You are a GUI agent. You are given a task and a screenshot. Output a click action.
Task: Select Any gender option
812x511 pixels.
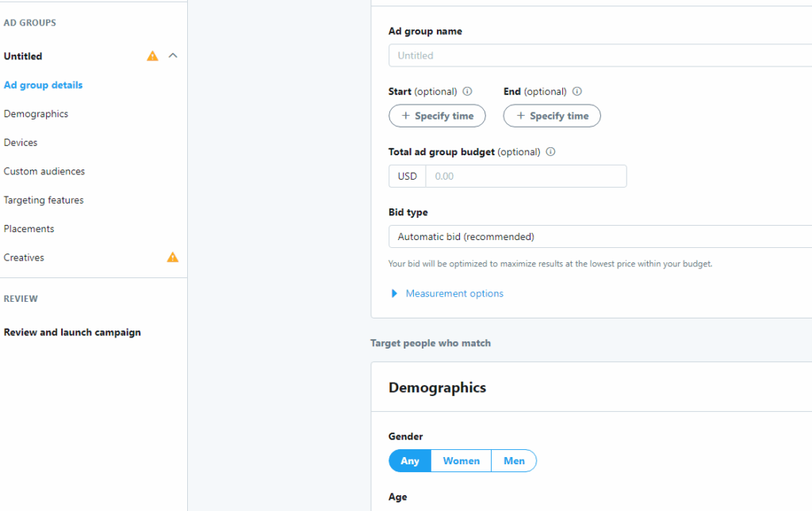410,461
